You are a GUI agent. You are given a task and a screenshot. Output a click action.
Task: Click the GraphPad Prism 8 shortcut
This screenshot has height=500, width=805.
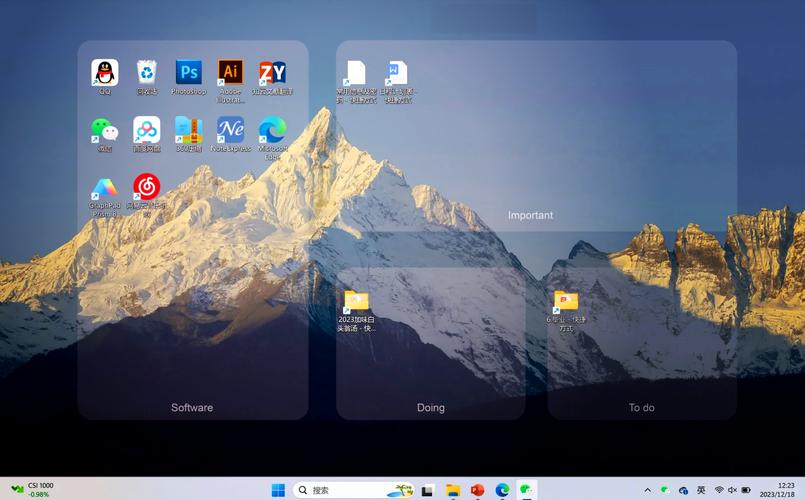(105, 188)
